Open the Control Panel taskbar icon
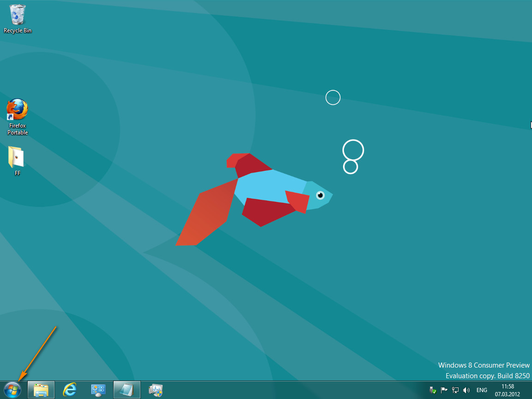This screenshot has height=399, width=532. tap(98, 390)
